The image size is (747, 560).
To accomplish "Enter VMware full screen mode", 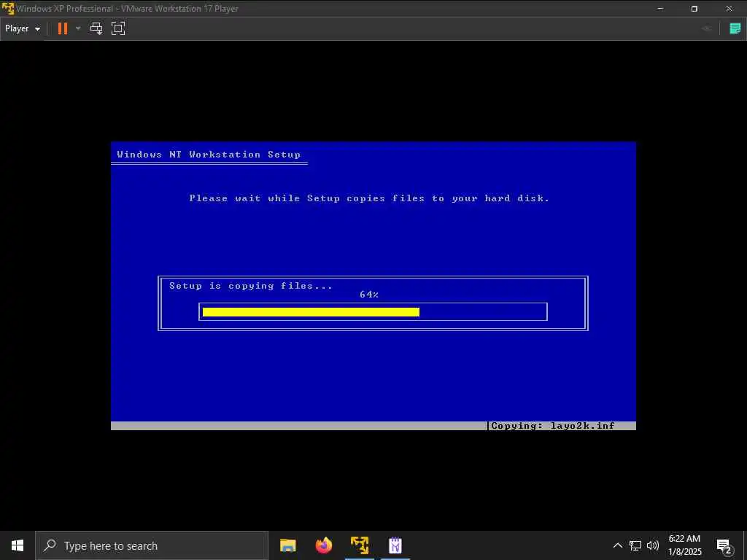I will (x=118, y=28).
